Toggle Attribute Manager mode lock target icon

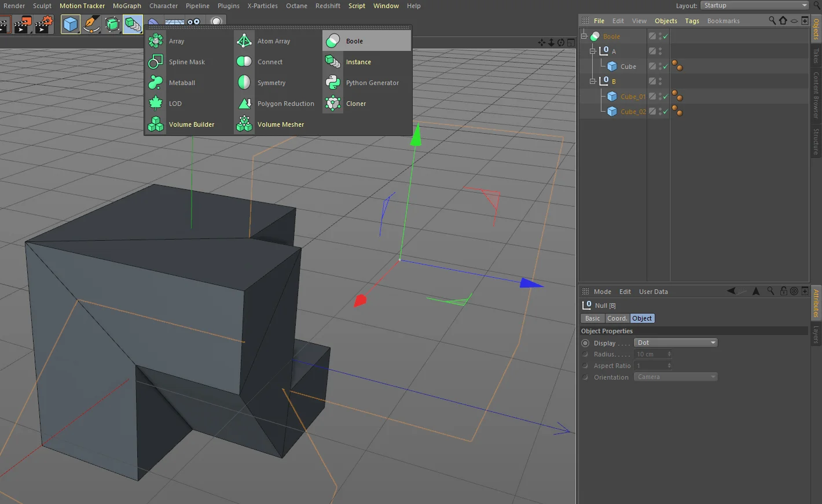click(794, 291)
